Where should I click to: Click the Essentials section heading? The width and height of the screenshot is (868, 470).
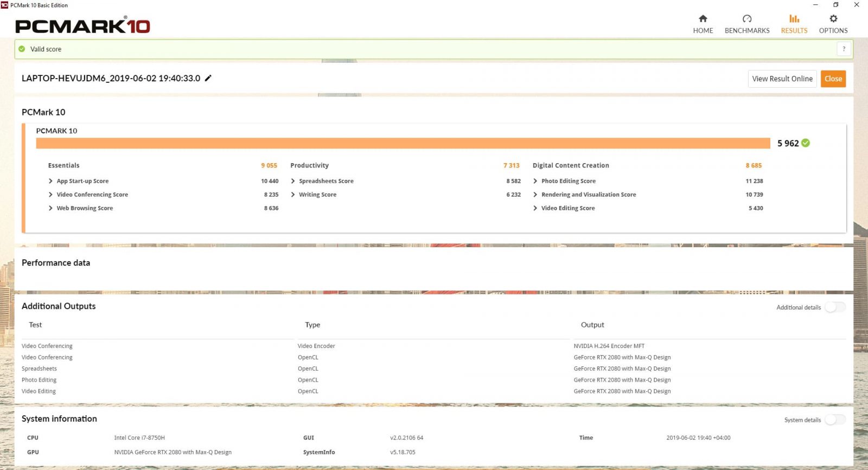click(x=63, y=165)
